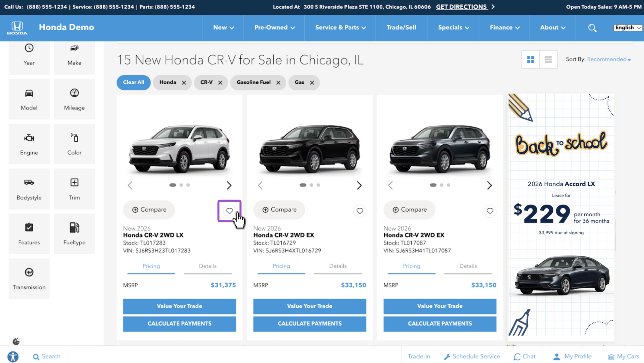Click Value Your Trade for stock TL017087
The width and height of the screenshot is (644, 363).
pyautogui.click(x=440, y=306)
